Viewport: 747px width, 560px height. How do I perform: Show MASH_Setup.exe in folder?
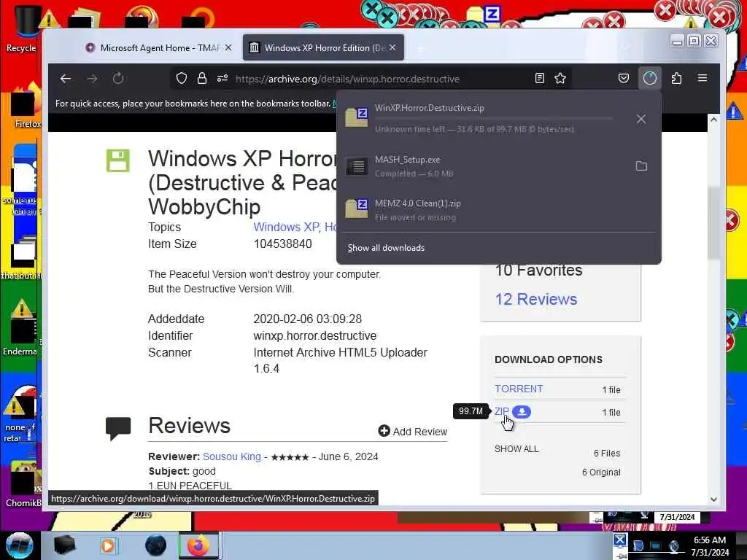641,166
